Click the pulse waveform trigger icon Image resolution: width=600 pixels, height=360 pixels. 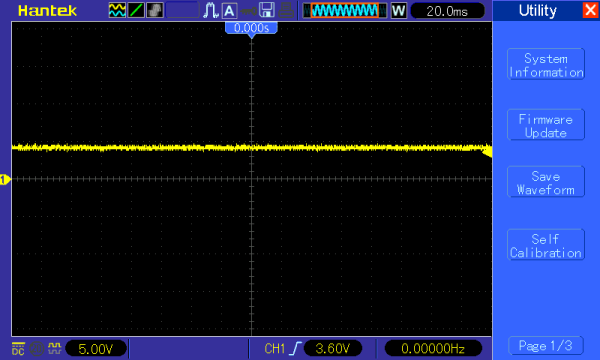(210, 10)
